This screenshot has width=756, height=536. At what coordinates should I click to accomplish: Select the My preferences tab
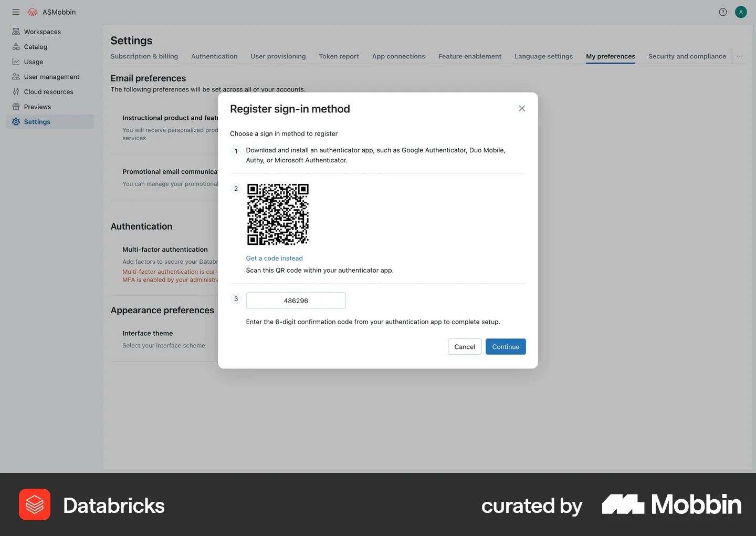pos(611,56)
